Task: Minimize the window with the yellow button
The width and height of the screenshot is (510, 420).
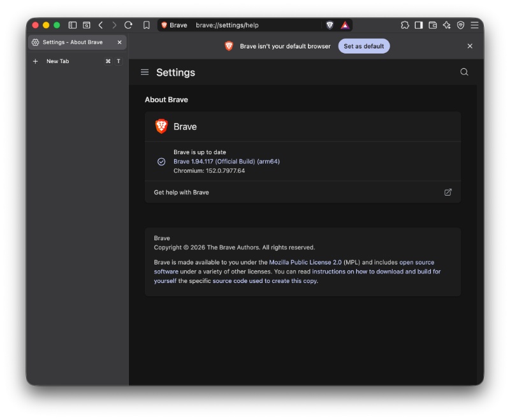Action: (x=46, y=25)
